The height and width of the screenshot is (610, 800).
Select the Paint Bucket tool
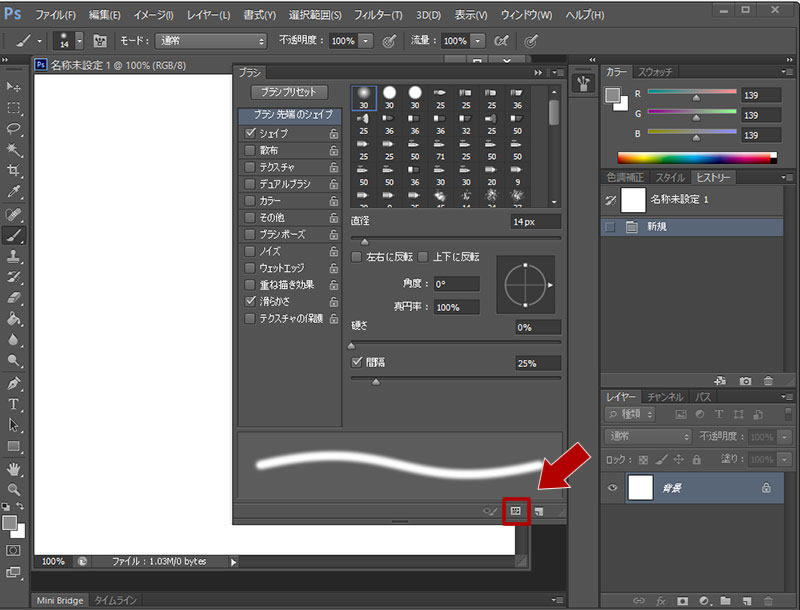(x=14, y=319)
